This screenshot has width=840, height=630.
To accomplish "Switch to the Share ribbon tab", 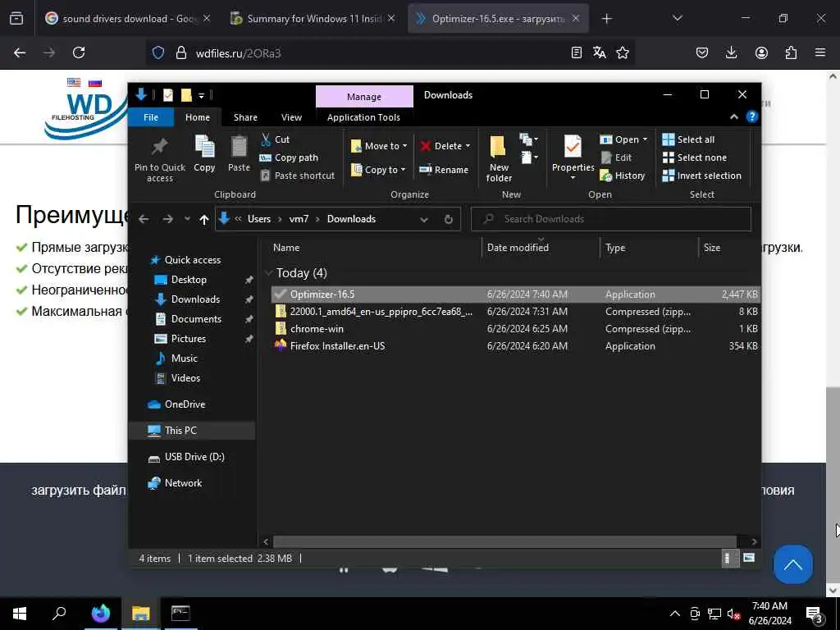I will 245,117.
